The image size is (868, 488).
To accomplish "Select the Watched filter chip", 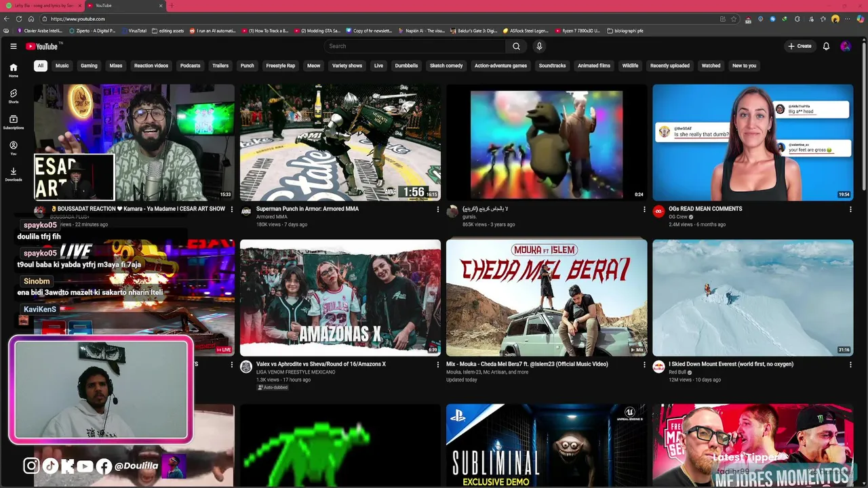I will pos(711,66).
